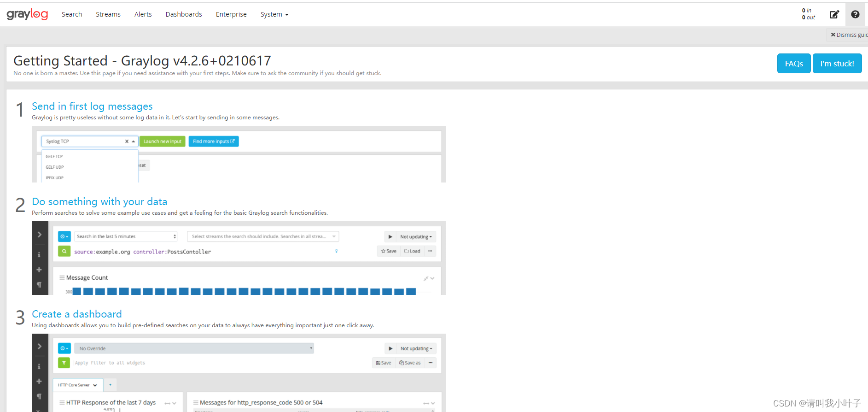The width and height of the screenshot is (868, 412).
Task: Open chevron menu on HTTP Response of the last 7 days widget
Action: tap(174, 403)
